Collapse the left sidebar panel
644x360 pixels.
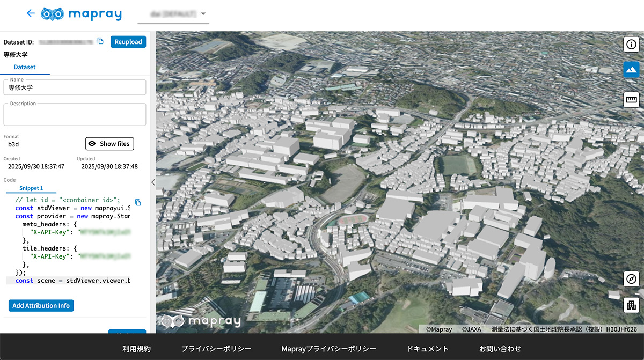click(153, 182)
